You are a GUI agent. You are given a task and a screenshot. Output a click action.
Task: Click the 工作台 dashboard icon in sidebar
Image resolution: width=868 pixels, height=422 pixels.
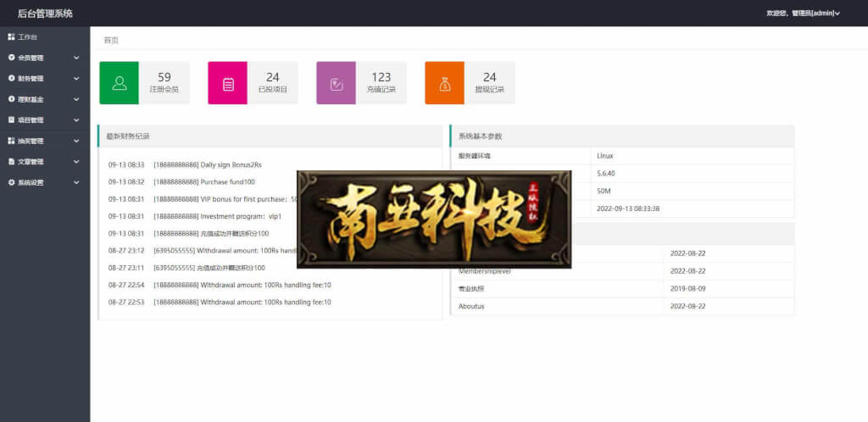(11, 37)
